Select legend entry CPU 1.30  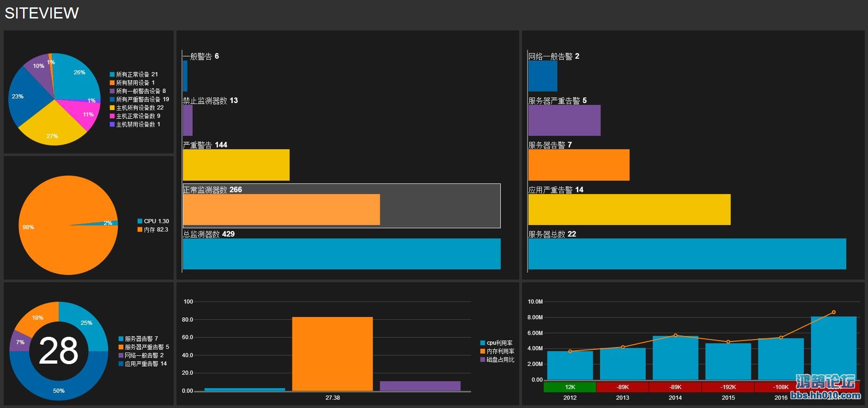(x=153, y=221)
